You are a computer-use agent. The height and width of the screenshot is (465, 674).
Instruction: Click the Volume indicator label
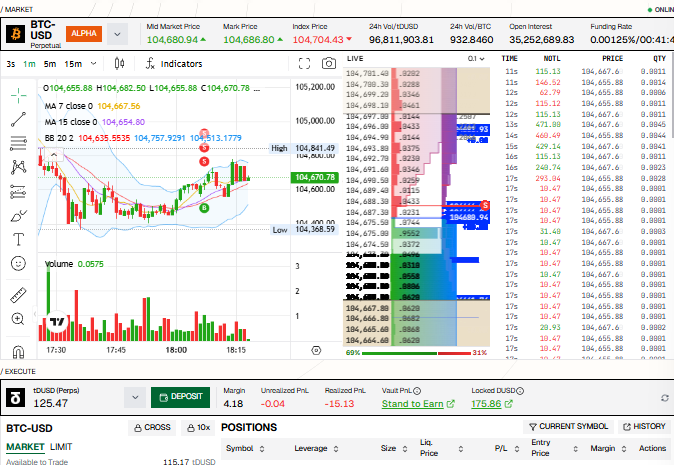pos(59,264)
